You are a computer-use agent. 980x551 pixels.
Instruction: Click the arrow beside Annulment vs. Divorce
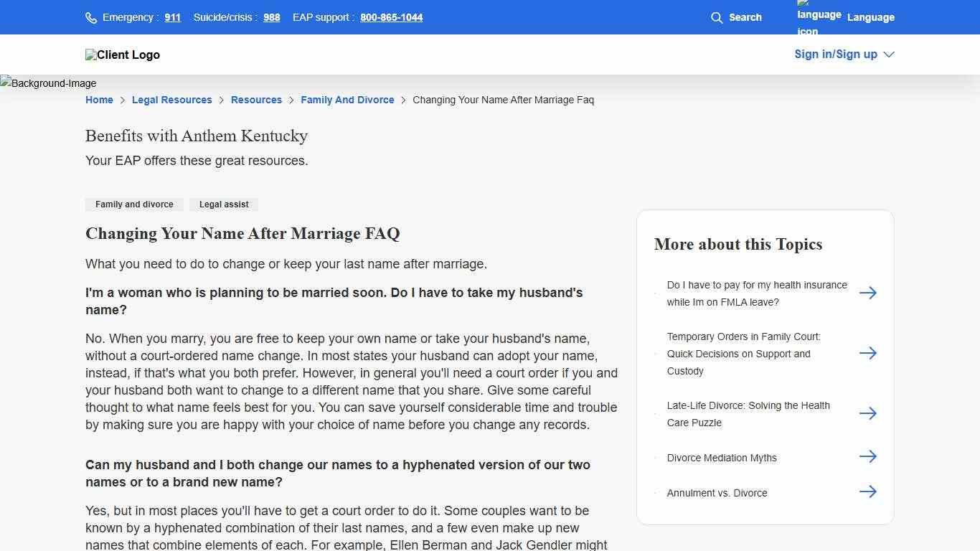coord(868,491)
